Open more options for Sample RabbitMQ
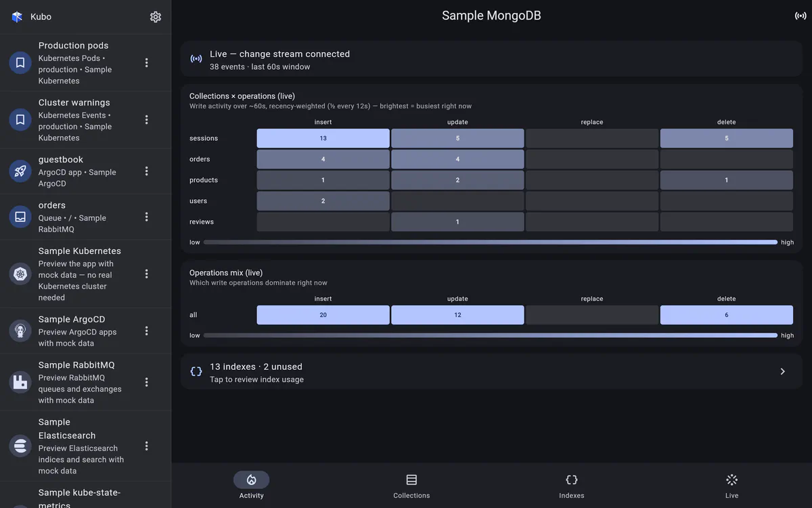This screenshot has height=508, width=812. (146, 382)
